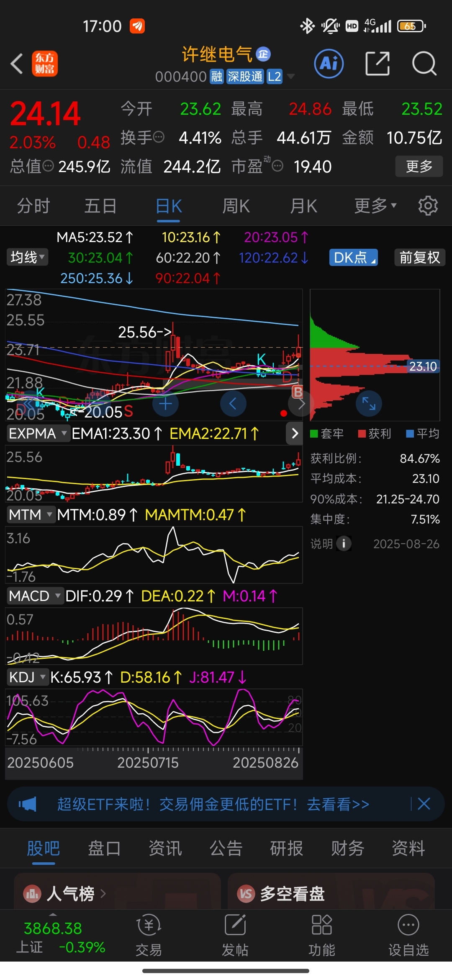
Task: Toggle the 平均 legend item
Action: pos(423,433)
